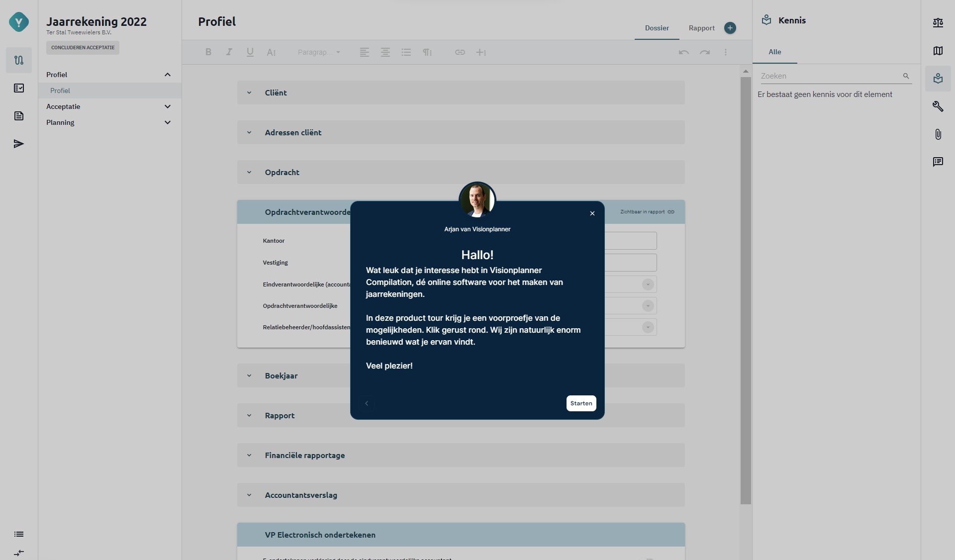The height and width of the screenshot is (560, 955).
Task: Click the undo arrow icon
Action: 683,52
